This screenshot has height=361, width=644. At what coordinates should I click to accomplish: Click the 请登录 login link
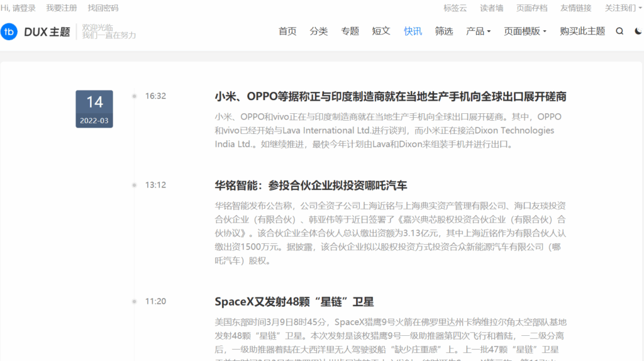tap(24, 8)
